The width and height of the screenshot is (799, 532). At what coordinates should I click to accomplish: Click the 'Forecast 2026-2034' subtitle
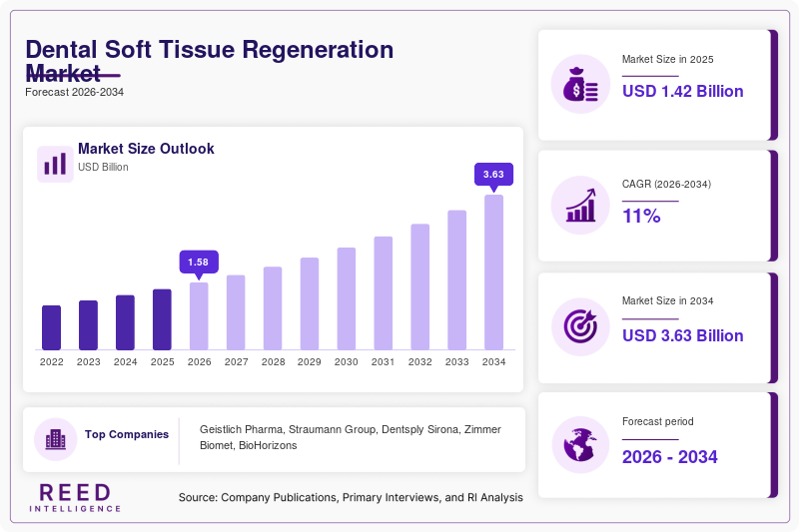point(74,92)
